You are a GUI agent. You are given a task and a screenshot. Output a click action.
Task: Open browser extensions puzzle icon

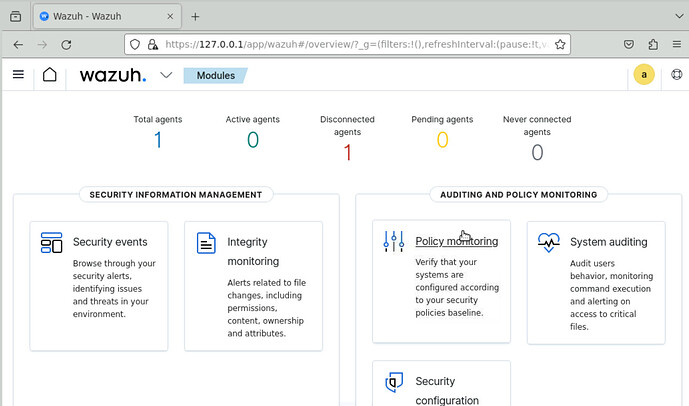[653, 44]
